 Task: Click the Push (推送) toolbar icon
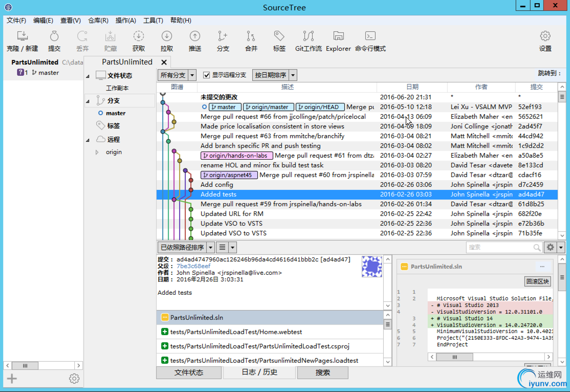[x=195, y=41]
